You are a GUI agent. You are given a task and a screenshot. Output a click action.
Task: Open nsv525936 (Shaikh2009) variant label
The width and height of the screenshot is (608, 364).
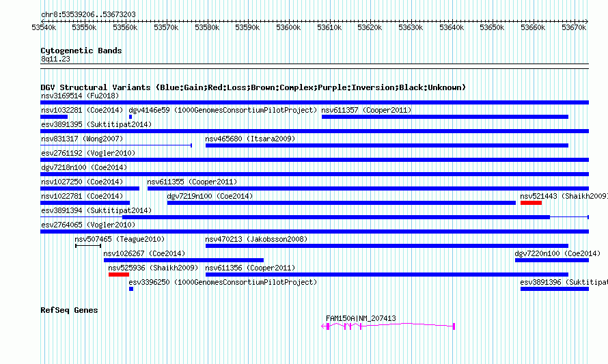153,268
